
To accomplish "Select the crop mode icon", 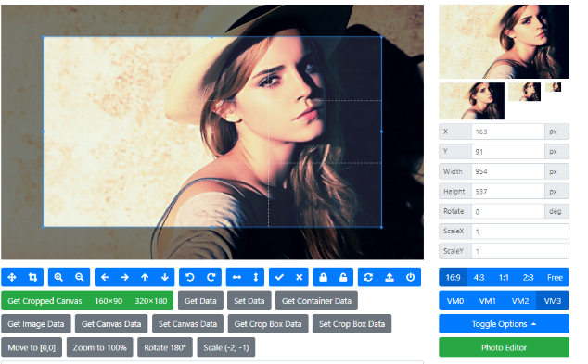I will coord(33,277).
